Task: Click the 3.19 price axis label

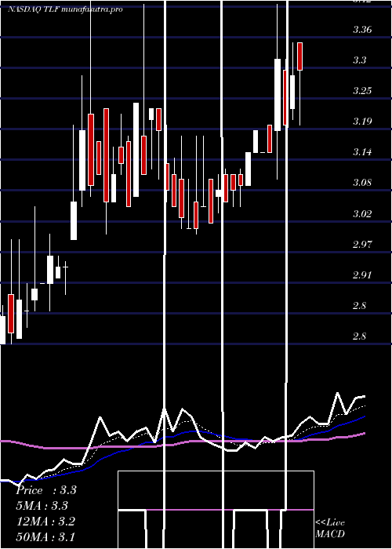Action: (362, 122)
